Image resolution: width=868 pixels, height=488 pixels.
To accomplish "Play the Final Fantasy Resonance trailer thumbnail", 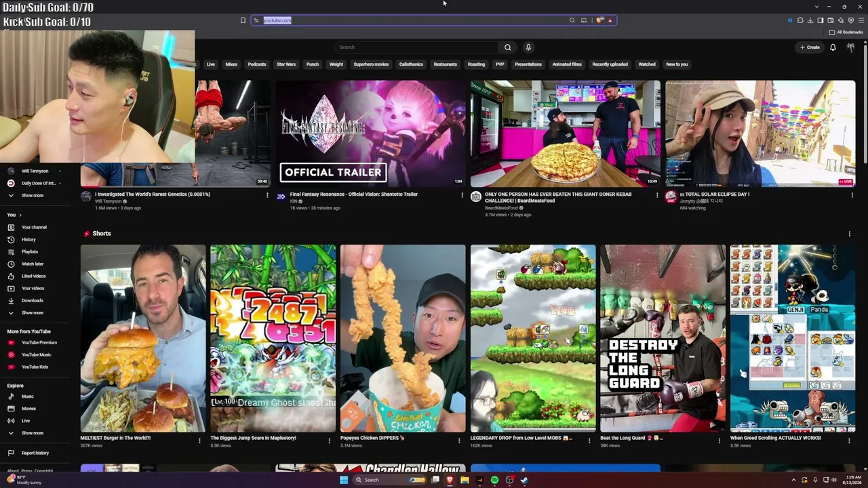I will tap(371, 134).
